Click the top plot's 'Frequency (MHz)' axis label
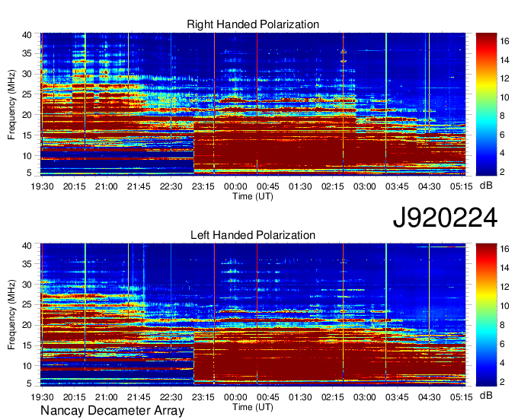 point(11,104)
